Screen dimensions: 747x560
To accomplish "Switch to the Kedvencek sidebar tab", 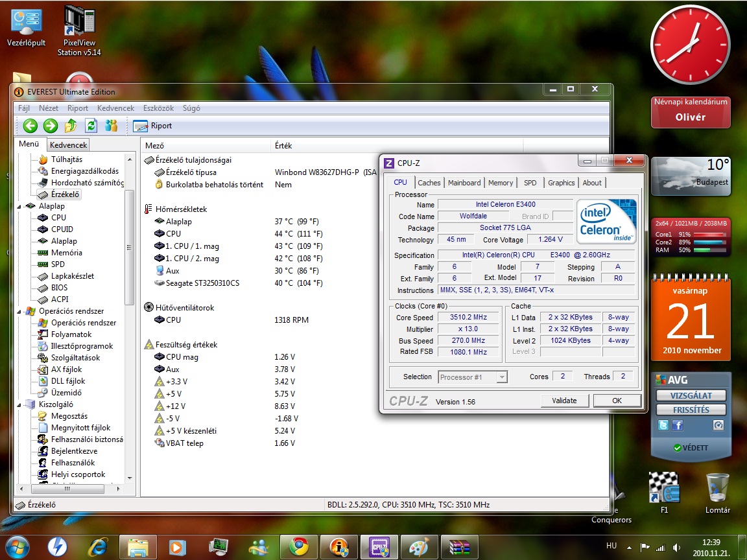I will [x=68, y=145].
